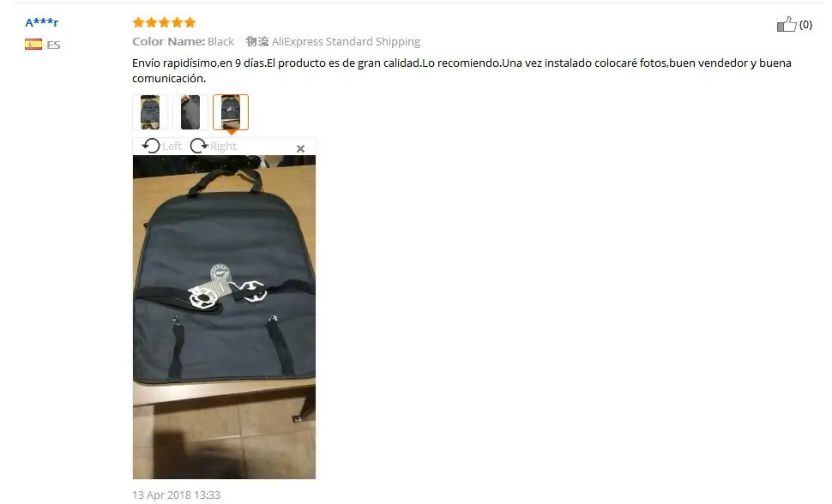Click the thumbs-up helpful icon
The height and width of the screenshot is (504, 832).
[x=787, y=24]
